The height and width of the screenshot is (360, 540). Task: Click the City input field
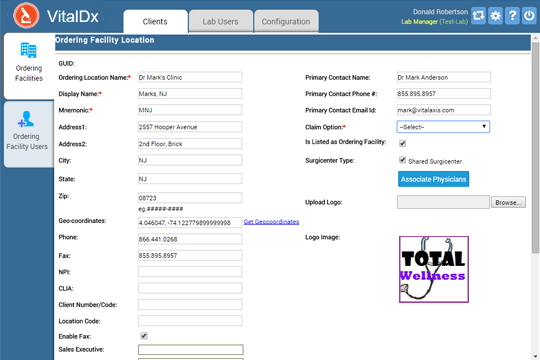click(190, 160)
